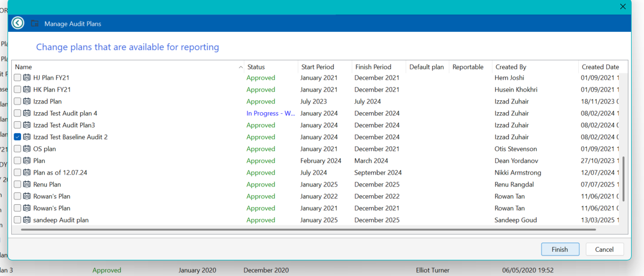
Task: Click the plan icon next to Izzad Plan
Action: [x=26, y=101]
